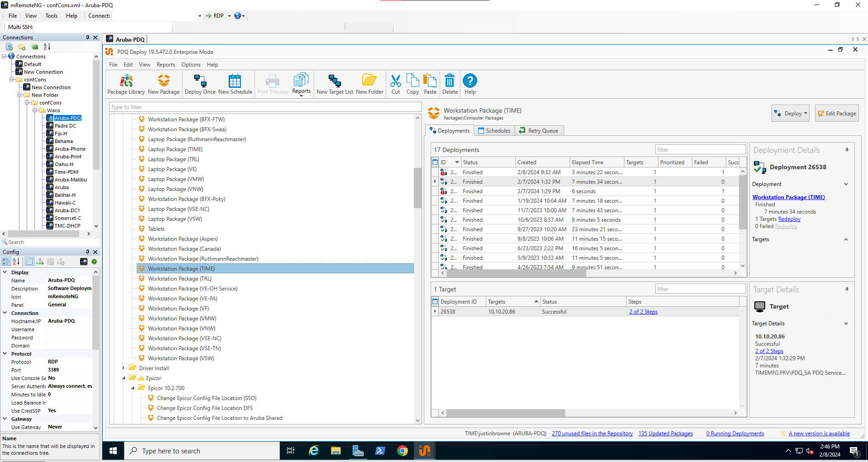Open File Explorer from the taskbar

pyautogui.click(x=336, y=451)
